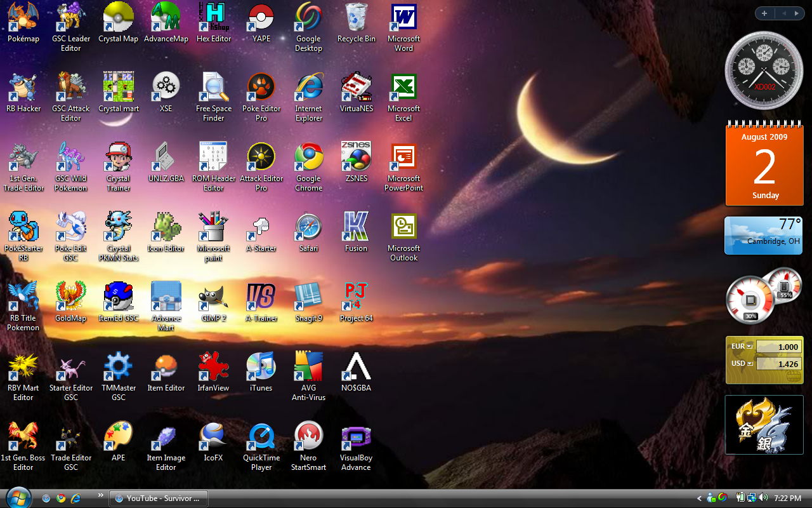The image size is (812, 508).
Task: Select PokeStarter RB Squirtle icon
Action: (23, 236)
